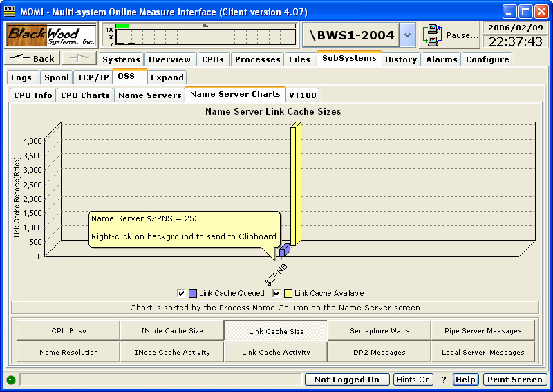Uncheck the Link Cache Available checkbox
Screen dimensions: 553x392
pyautogui.click(x=277, y=293)
